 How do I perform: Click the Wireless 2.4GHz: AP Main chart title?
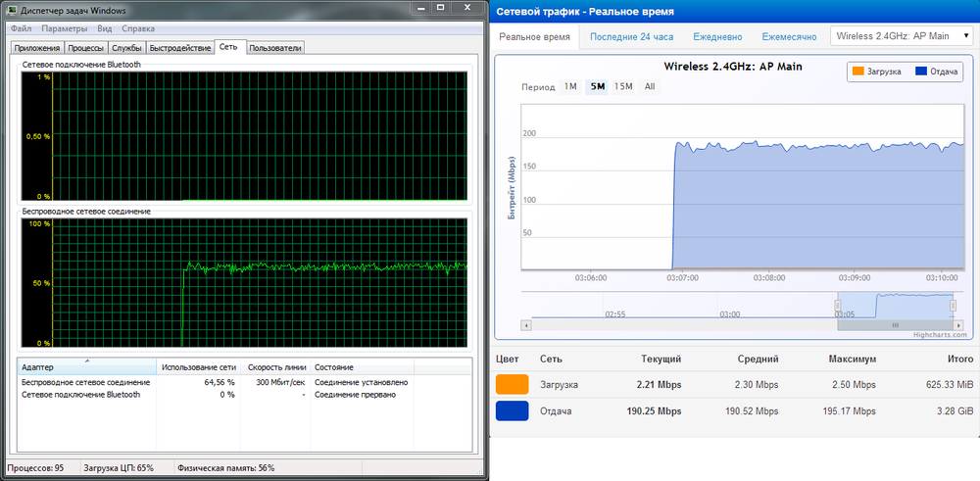click(x=732, y=67)
